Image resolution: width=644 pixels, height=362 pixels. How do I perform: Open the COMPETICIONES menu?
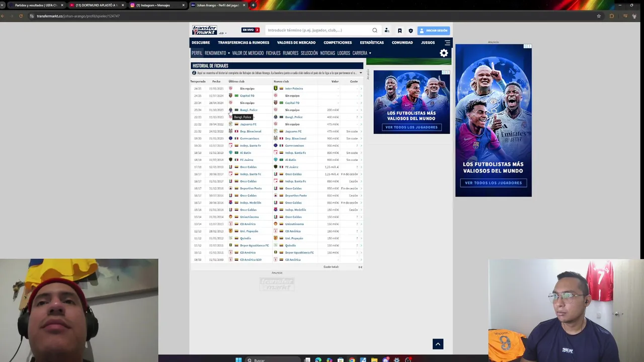coord(338,43)
